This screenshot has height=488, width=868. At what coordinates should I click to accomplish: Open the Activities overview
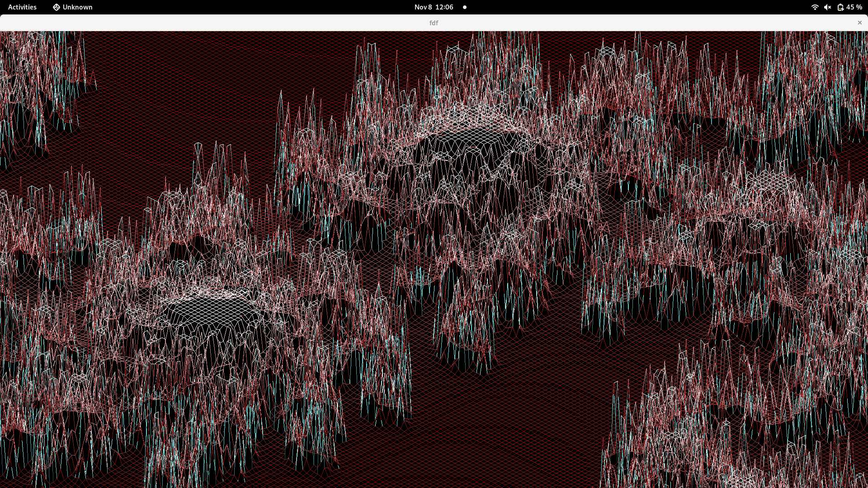tap(22, 7)
